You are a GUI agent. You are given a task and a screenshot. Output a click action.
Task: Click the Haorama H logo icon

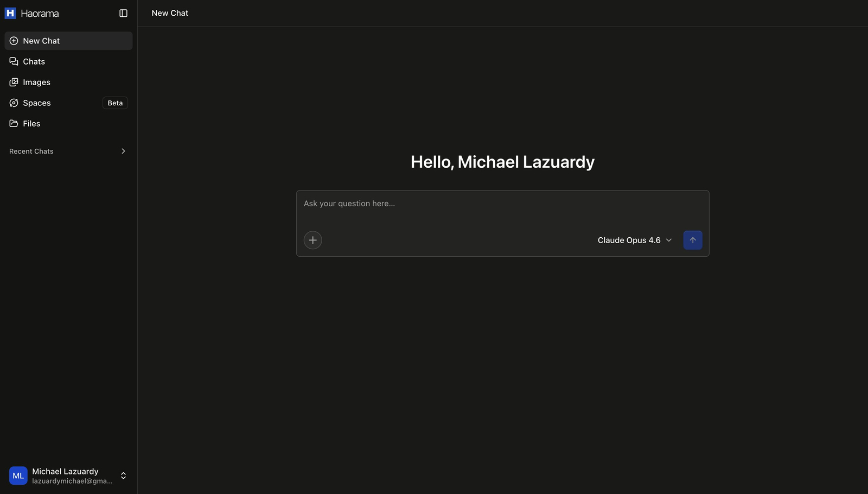coord(10,13)
